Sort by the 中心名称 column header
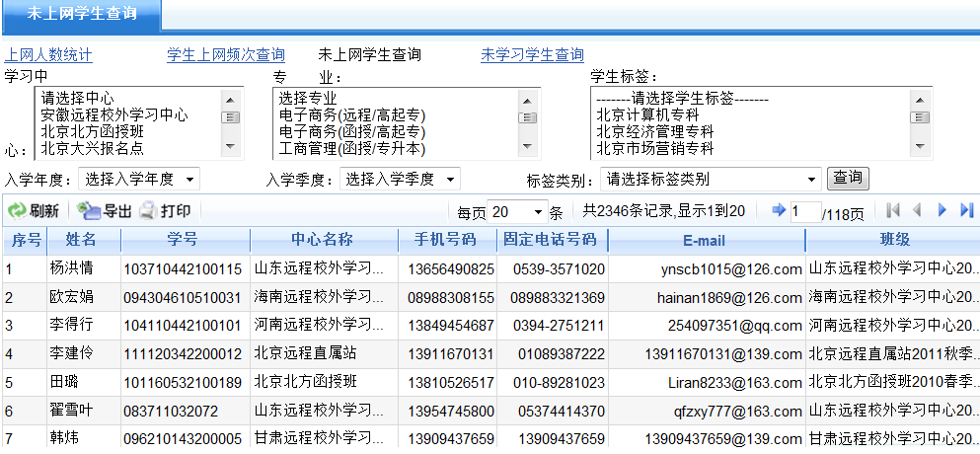The height and width of the screenshot is (454, 980). point(324,240)
